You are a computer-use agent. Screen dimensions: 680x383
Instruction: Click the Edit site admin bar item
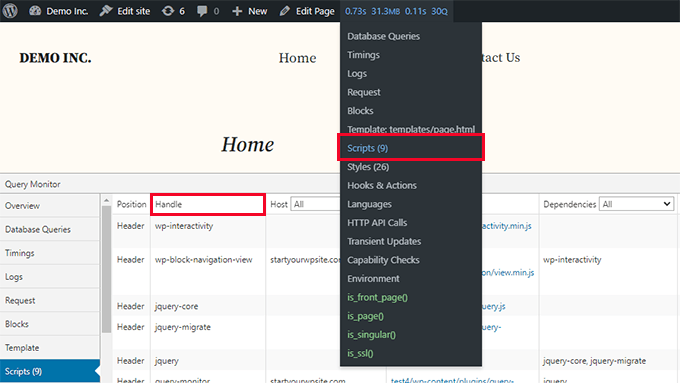pos(125,11)
